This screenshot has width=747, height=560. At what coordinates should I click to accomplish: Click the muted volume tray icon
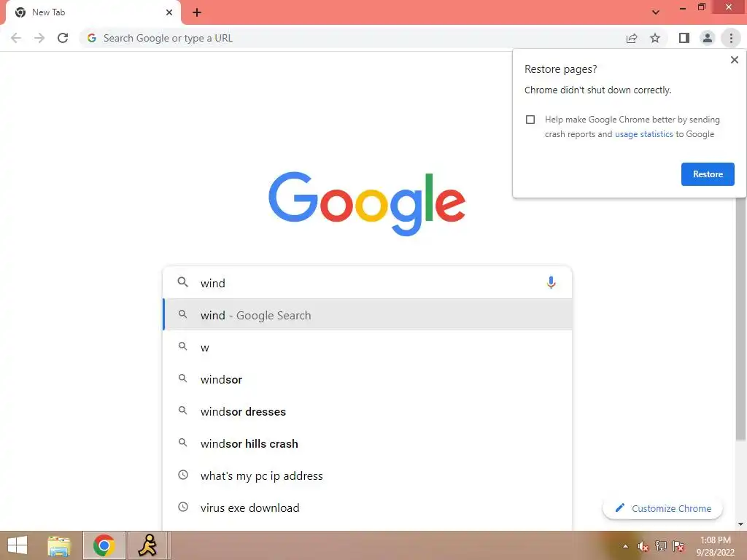point(643,546)
